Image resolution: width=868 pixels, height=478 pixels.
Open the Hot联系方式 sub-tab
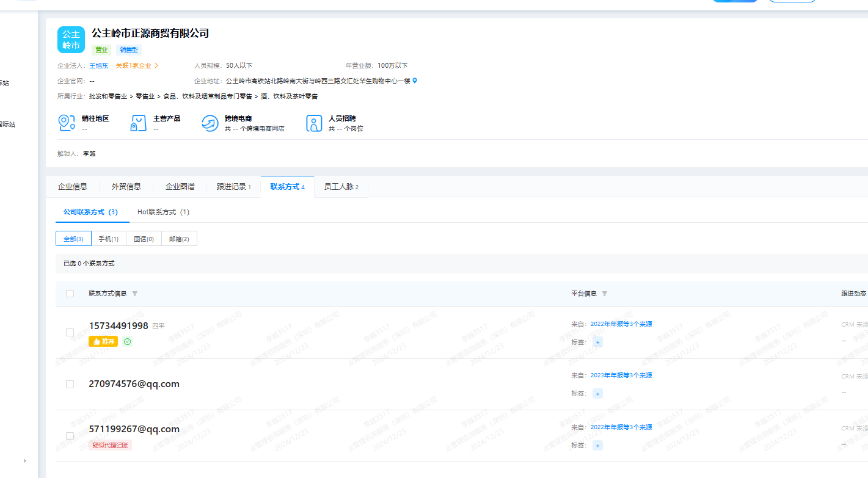tap(163, 212)
